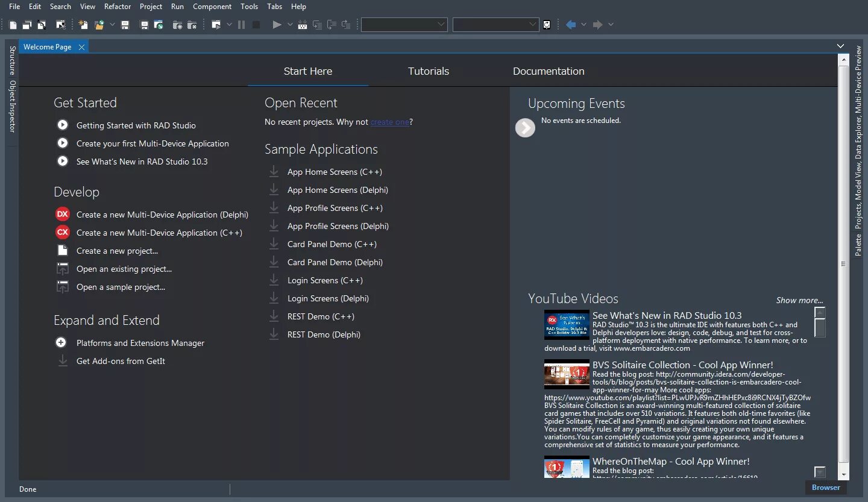Close the Welcome Page tab

click(81, 47)
